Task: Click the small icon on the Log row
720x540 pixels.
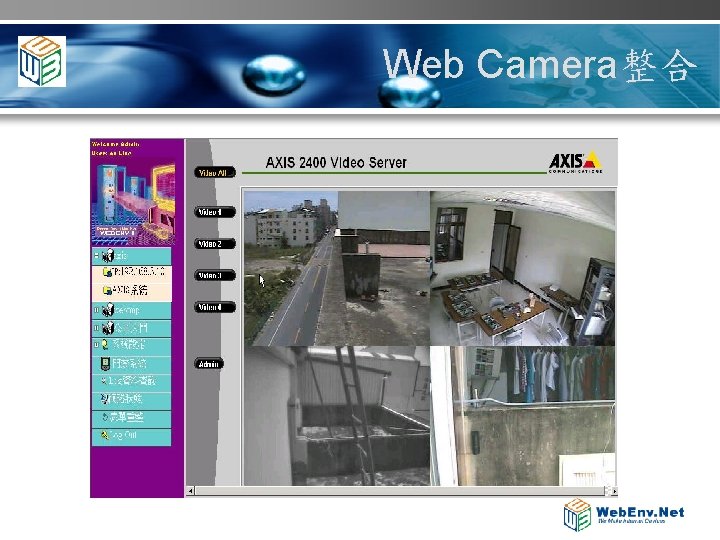Action: point(104,381)
